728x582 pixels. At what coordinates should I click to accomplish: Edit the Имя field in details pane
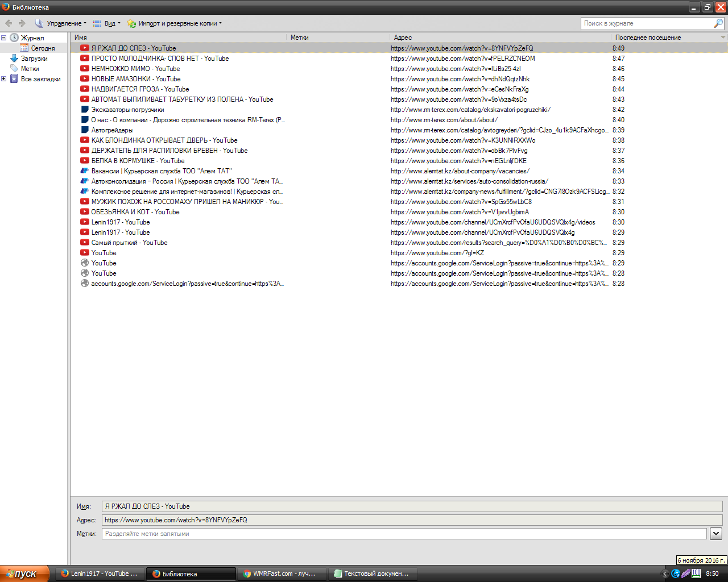[412, 506]
